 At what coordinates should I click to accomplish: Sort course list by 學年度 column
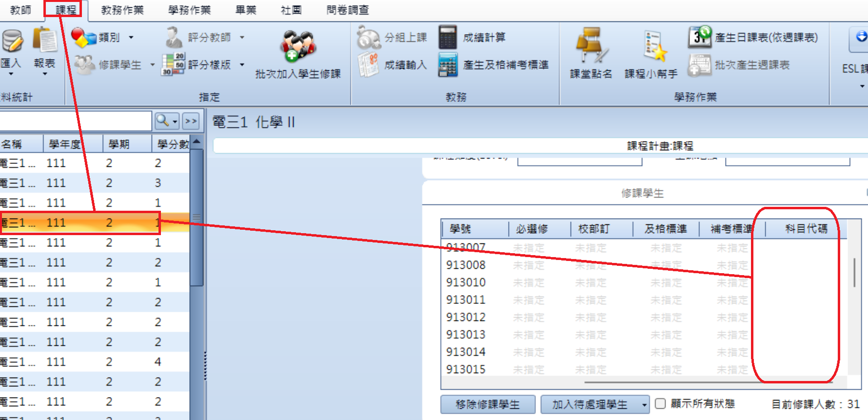pyautogui.click(x=73, y=144)
